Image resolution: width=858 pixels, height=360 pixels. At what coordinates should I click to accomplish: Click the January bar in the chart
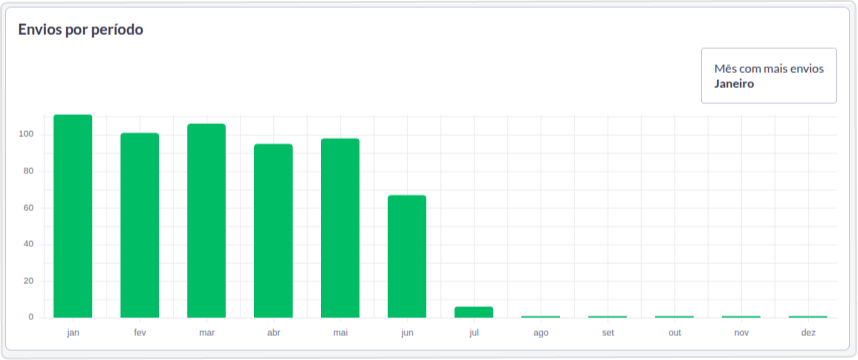pos(73,216)
